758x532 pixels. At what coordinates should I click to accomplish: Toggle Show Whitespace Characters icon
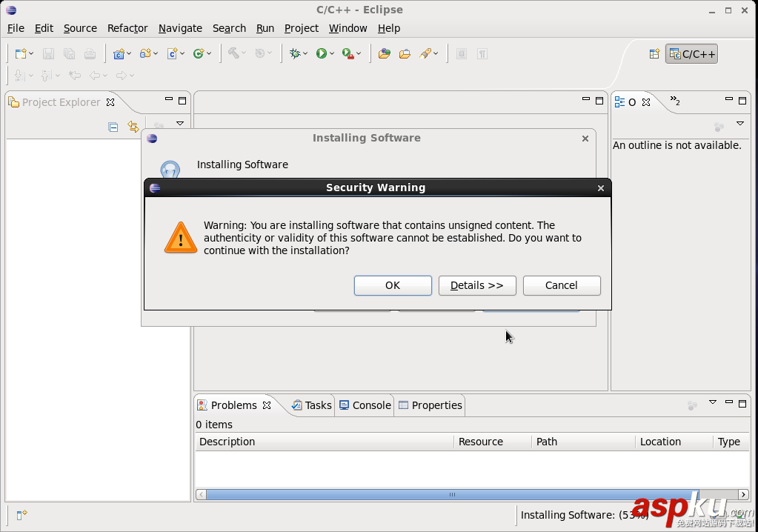click(x=482, y=53)
